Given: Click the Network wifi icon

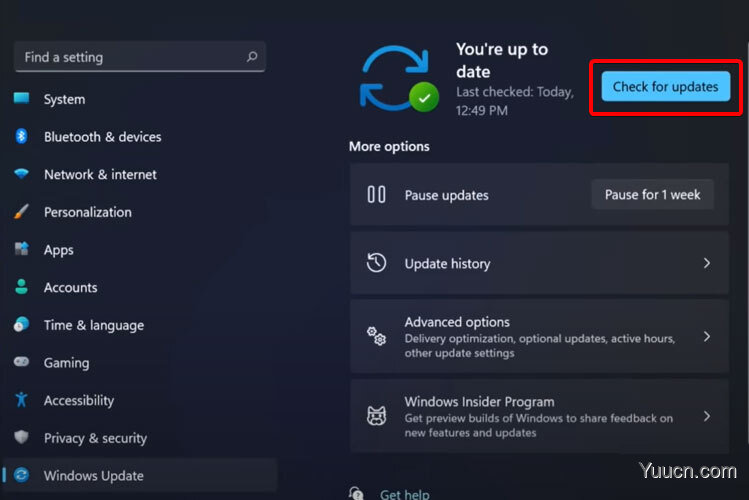Looking at the screenshot, I should click(x=21, y=174).
